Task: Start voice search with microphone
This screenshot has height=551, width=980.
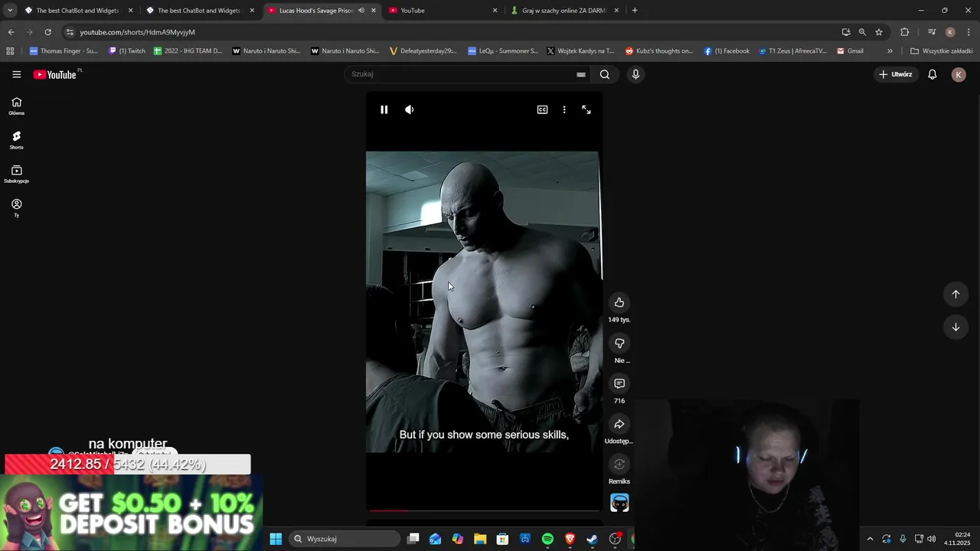Action: point(635,74)
